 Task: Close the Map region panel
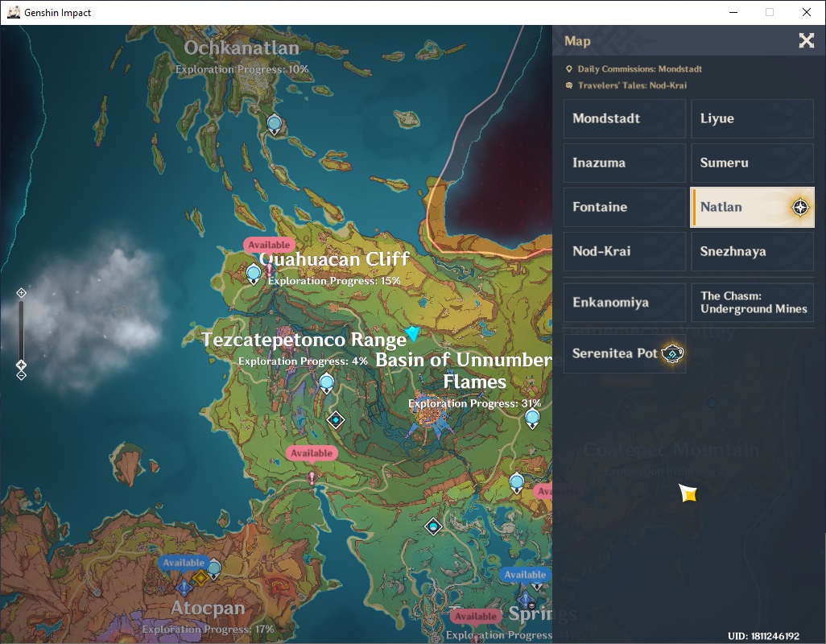coord(806,40)
